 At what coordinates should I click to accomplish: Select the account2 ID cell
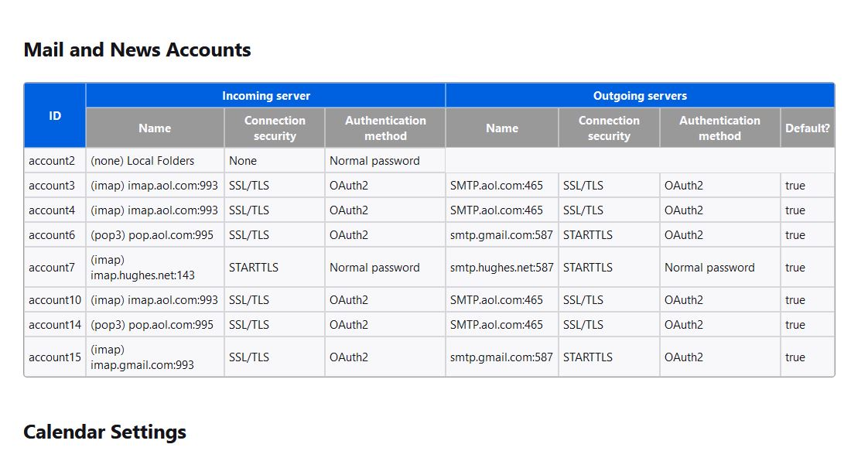tap(52, 161)
